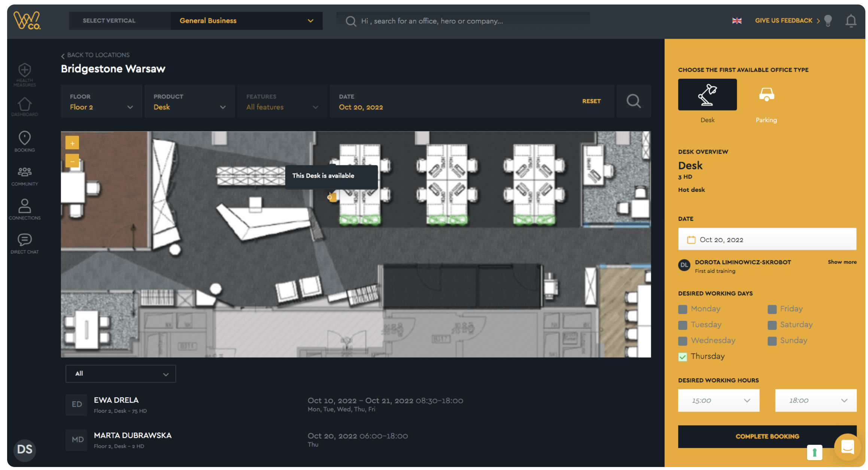868x470 pixels.
Task: Open the 15:00 start time dropdown
Action: tap(718, 400)
